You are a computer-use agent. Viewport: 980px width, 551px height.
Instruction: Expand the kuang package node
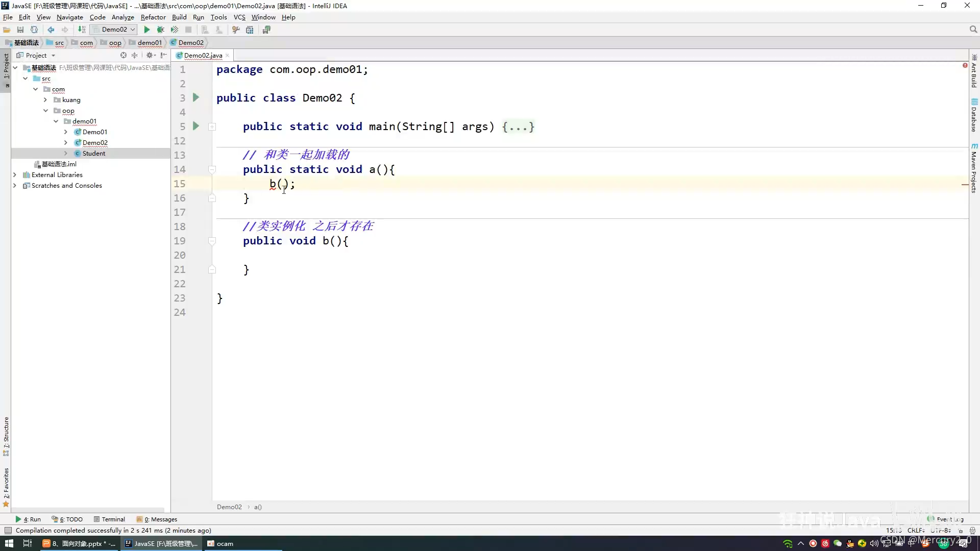point(46,100)
